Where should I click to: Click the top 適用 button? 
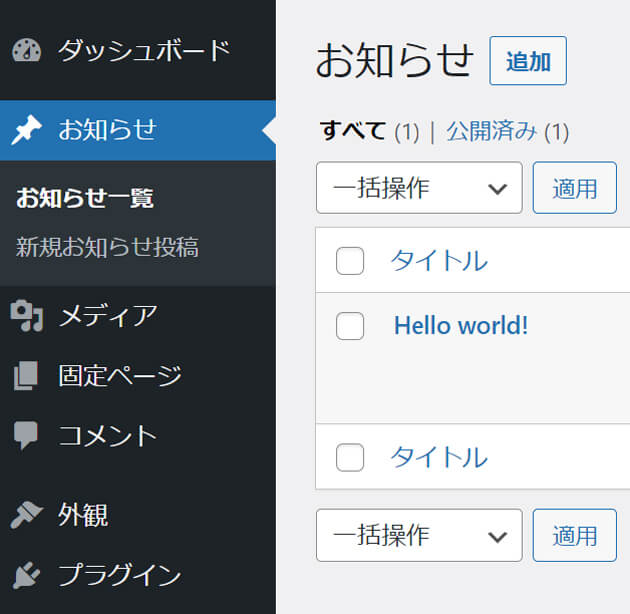point(575,188)
